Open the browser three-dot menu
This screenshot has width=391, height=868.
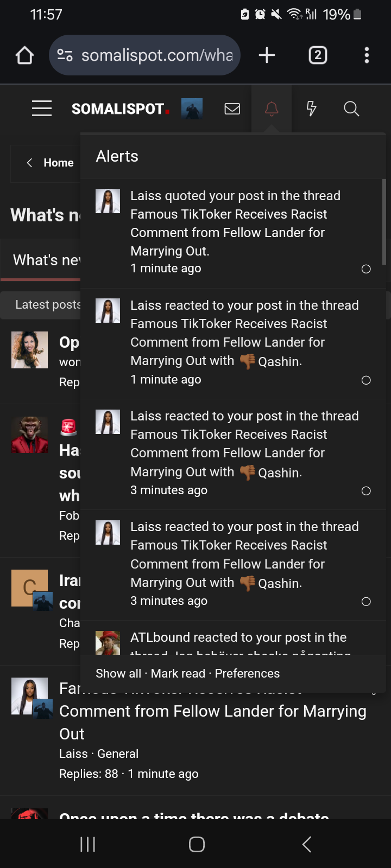click(x=367, y=55)
